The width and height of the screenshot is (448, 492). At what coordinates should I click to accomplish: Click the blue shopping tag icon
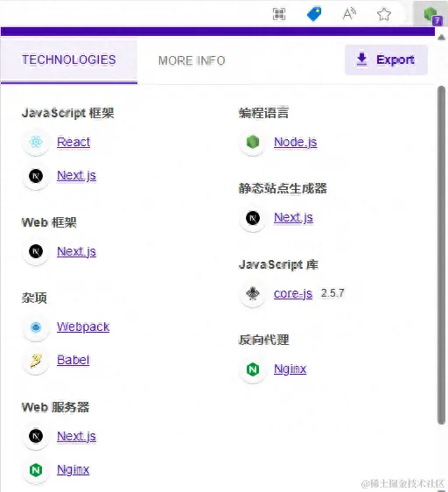tap(314, 14)
